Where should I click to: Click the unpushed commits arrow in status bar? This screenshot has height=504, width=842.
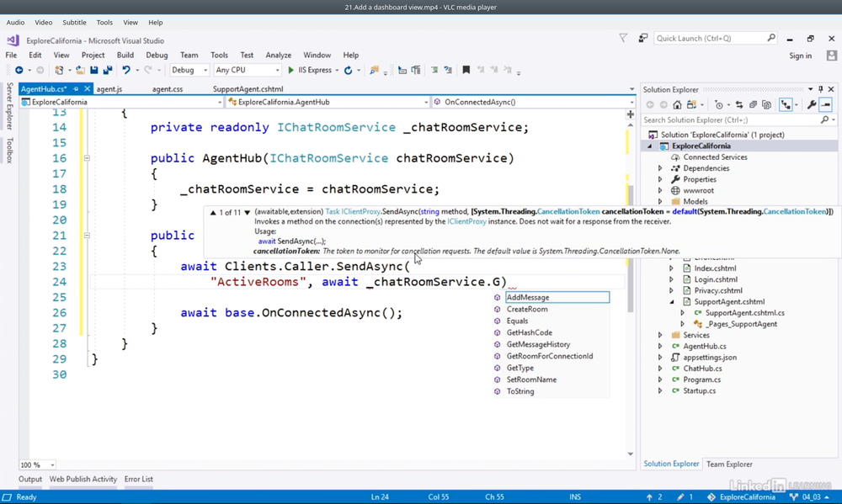(x=649, y=497)
